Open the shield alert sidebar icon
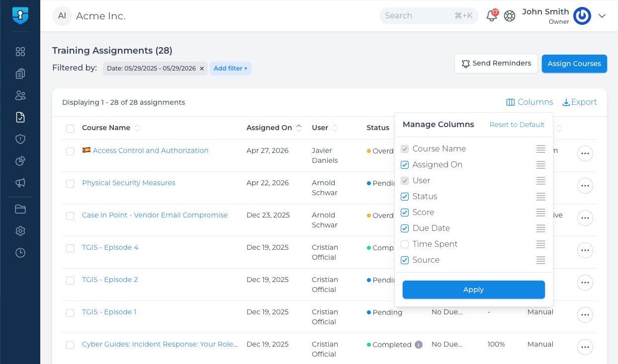This screenshot has width=618, height=364. (x=20, y=139)
